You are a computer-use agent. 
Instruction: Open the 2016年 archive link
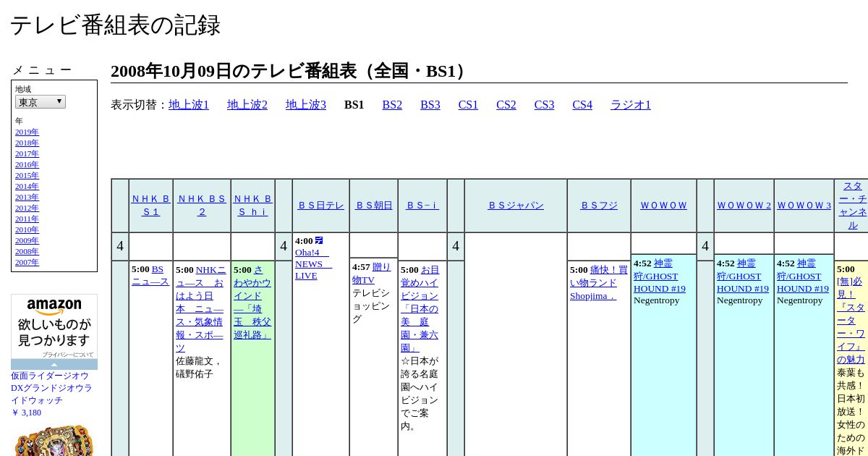point(27,164)
